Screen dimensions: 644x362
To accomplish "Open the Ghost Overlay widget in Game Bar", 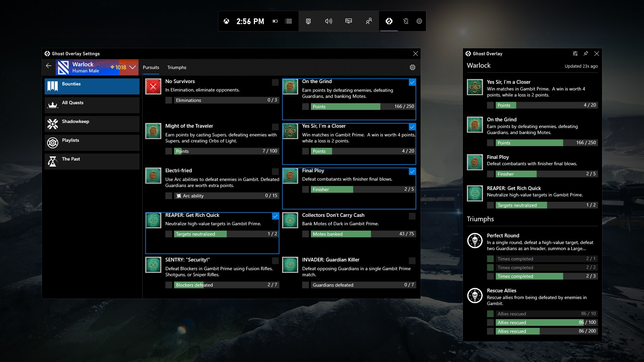I will point(389,21).
